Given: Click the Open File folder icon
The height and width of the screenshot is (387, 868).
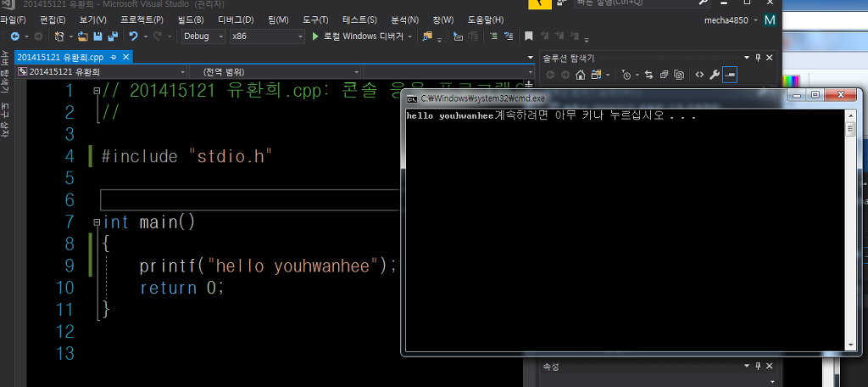Looking at the screenshot, I should coord(83,36).
